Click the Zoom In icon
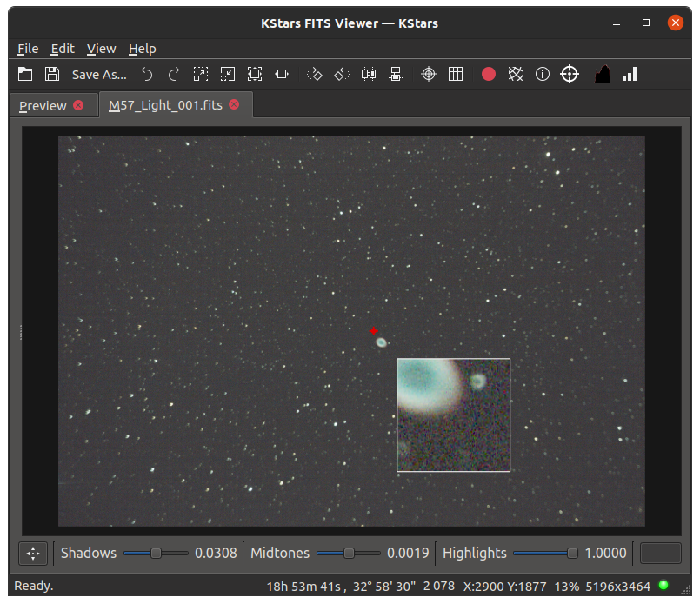Image resolution: width=700 pixels, height=604 pixels. [201, 74]
